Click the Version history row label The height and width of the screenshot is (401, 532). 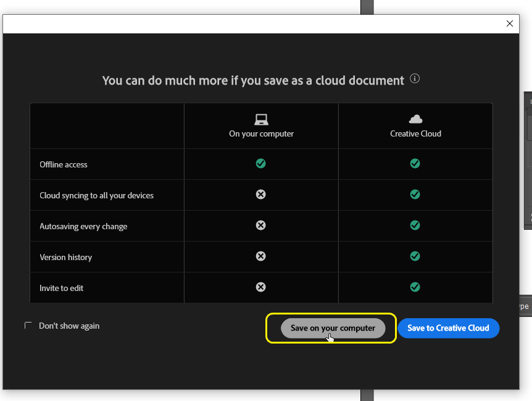[x=66, y=258]
